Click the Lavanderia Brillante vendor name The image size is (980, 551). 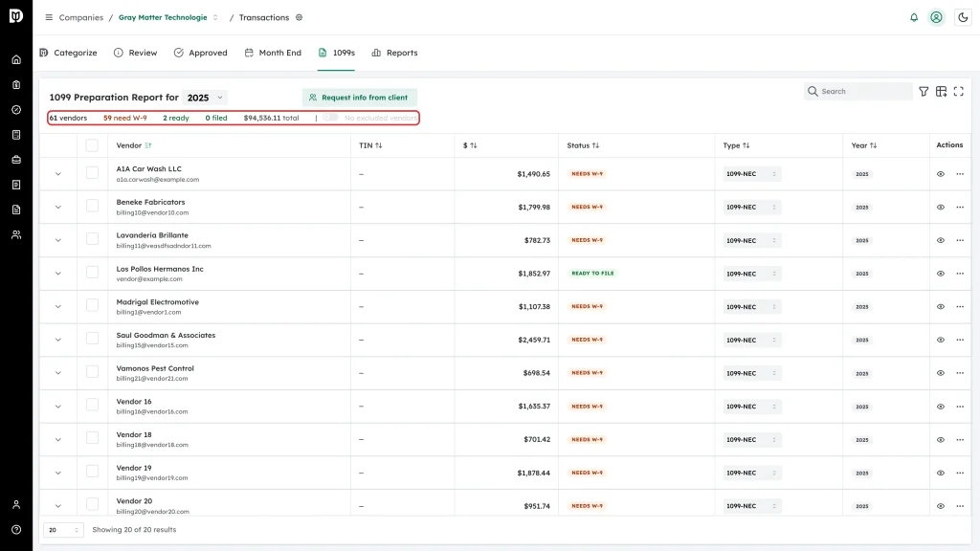152,235
